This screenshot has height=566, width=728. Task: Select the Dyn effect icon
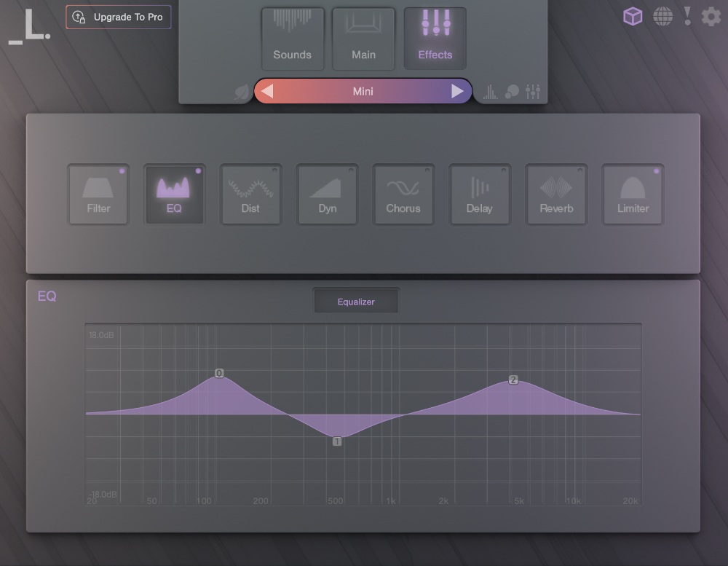click(x=327, y=194)
